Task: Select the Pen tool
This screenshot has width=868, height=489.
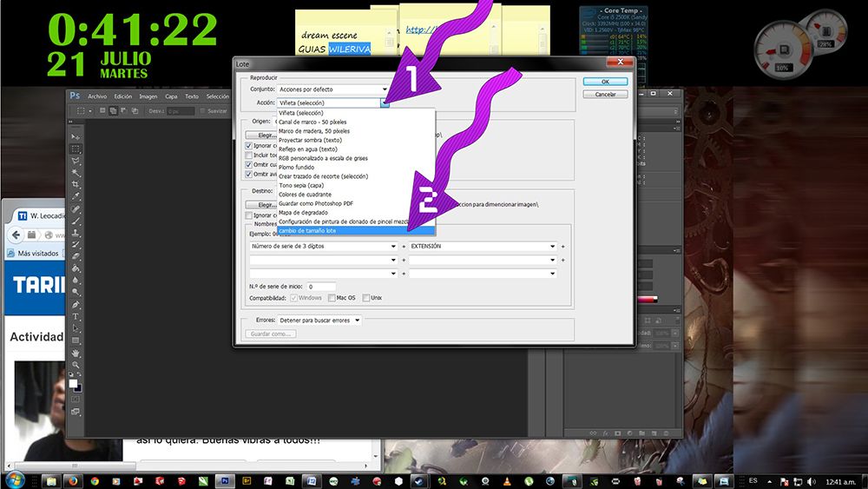Action: click(x=76, y=305)
